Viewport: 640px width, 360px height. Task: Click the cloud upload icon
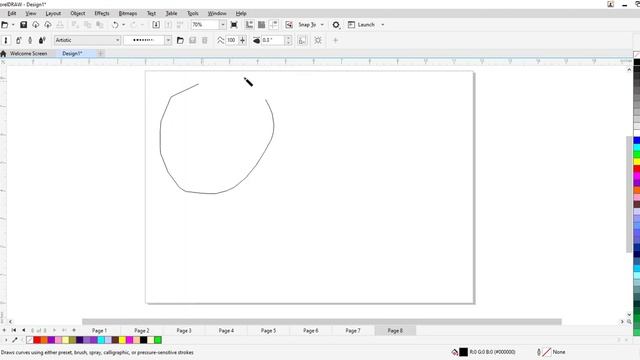point(48,25)
